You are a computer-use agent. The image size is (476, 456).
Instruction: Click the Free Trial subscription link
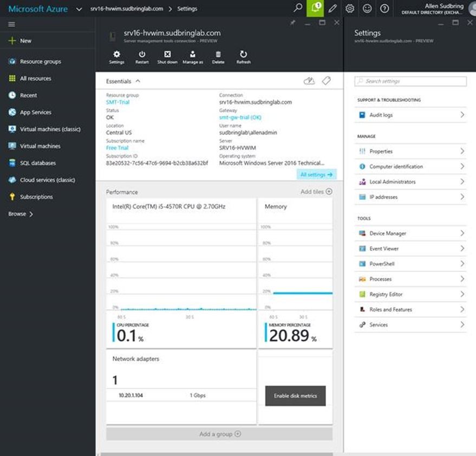pos(117,147)
